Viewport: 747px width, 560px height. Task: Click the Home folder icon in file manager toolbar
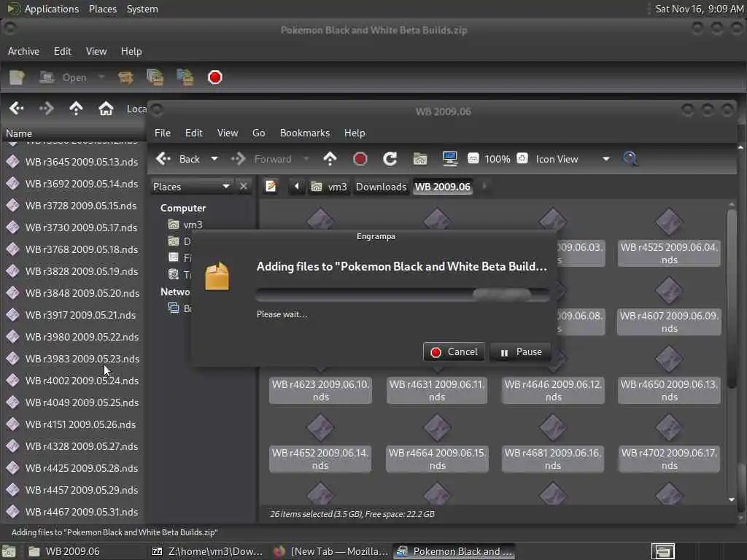(420, 159)
